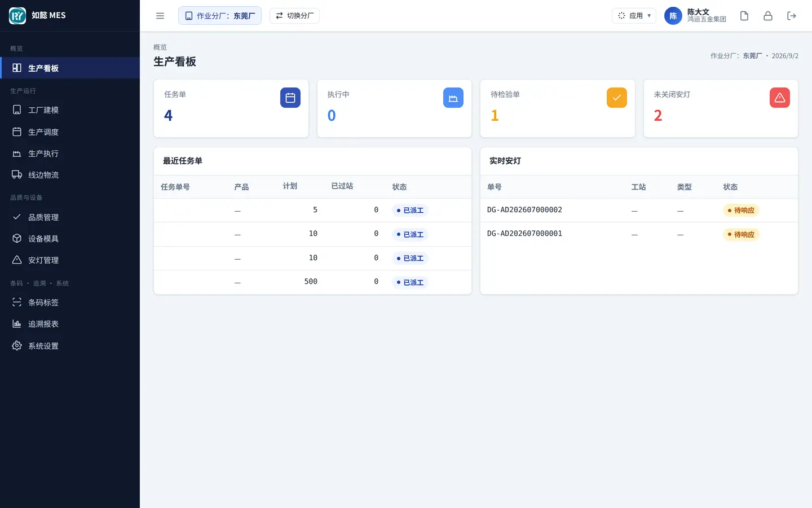This screenshot has height=508, width=812.
Task: Open 生产执行 menu item
Action: 70,154
